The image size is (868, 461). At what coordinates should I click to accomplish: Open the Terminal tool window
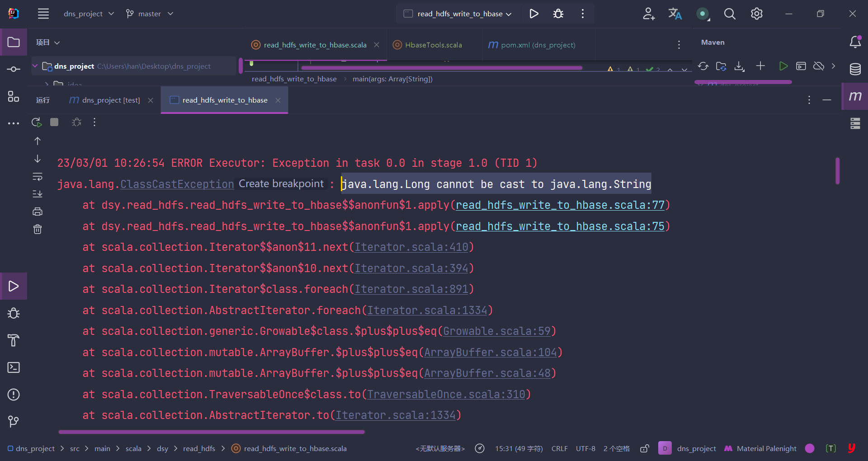point(14,367)
